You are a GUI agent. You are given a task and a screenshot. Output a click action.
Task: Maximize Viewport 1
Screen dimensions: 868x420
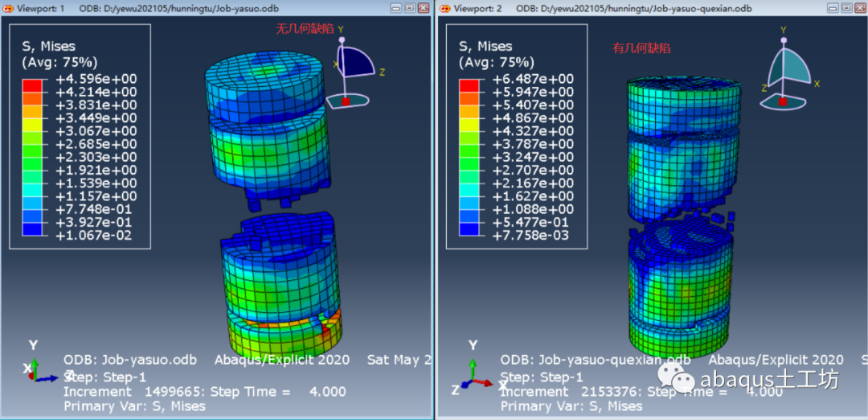410,8
